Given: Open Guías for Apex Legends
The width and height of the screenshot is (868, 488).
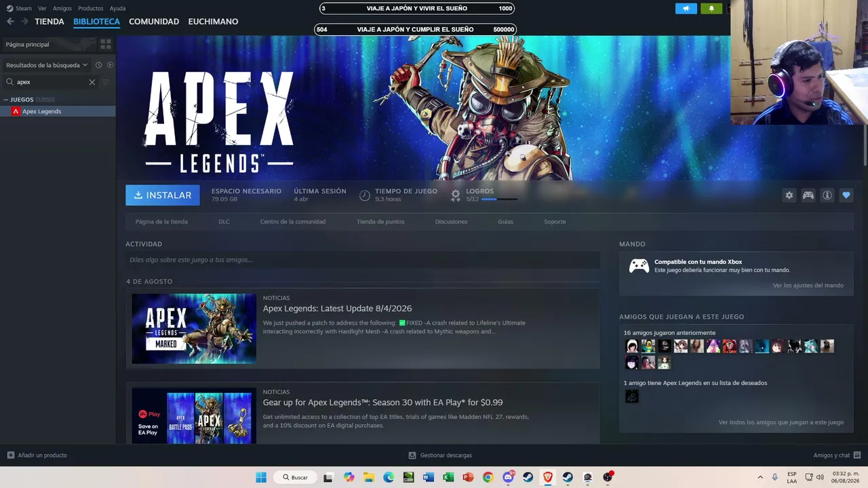Looking at the screenshot, I should (x=506, y=222).
